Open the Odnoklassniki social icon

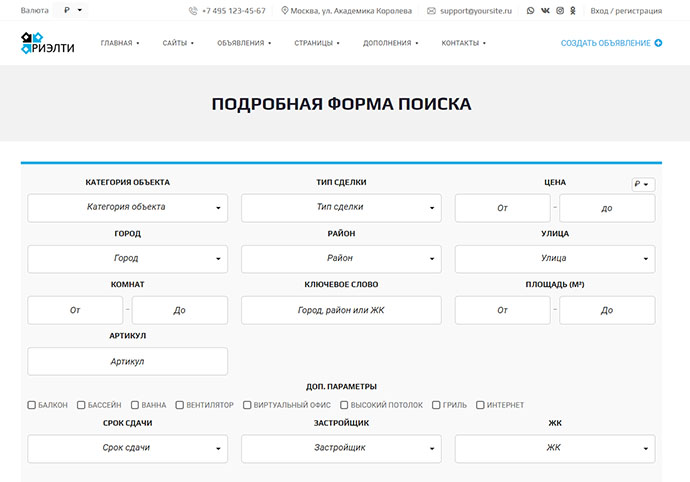coord(573,11)
